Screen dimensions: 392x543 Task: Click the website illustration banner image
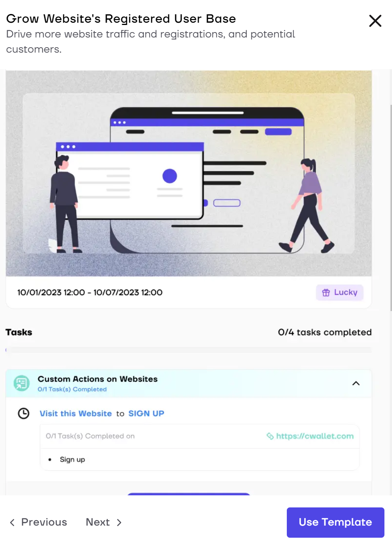188,173
